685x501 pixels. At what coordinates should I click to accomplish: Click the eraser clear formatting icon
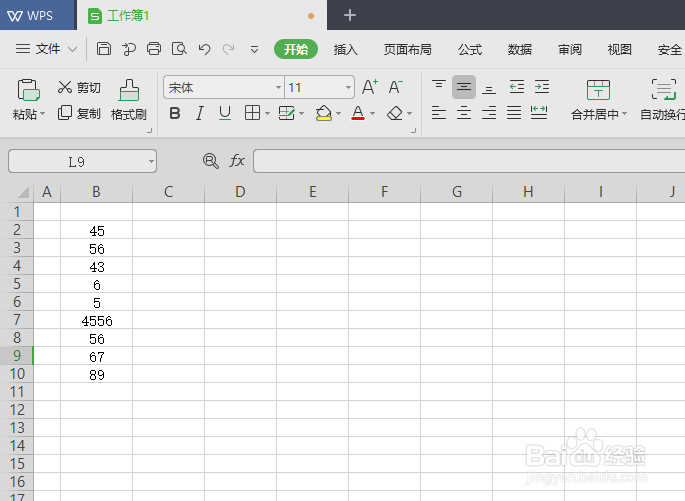tap(395, 113)
